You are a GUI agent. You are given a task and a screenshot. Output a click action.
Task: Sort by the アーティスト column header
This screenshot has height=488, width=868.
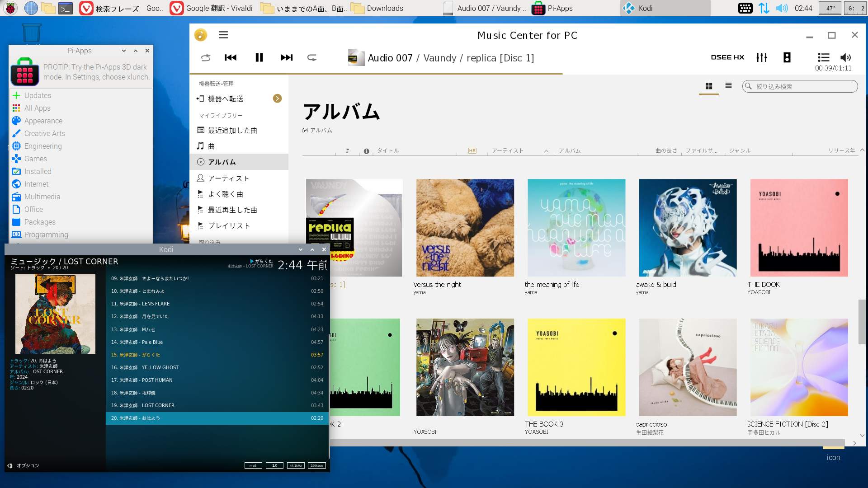click(x=508, y=150)
